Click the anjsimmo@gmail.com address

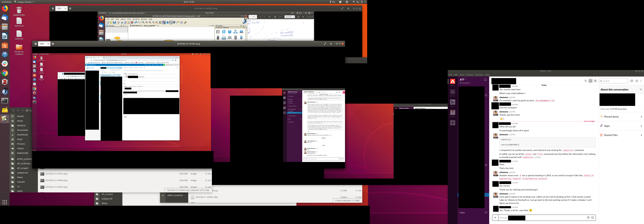[x=545, y=101]
